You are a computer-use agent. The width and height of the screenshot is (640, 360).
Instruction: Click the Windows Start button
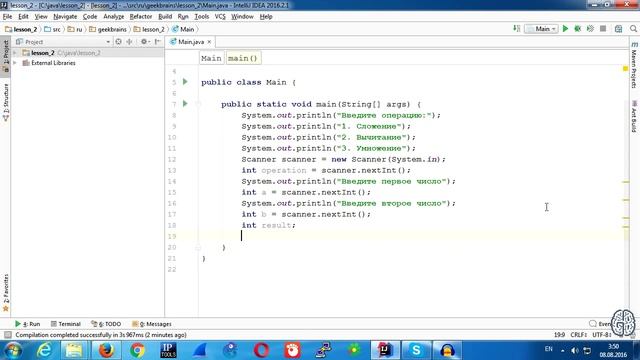(x=13, y=350)
